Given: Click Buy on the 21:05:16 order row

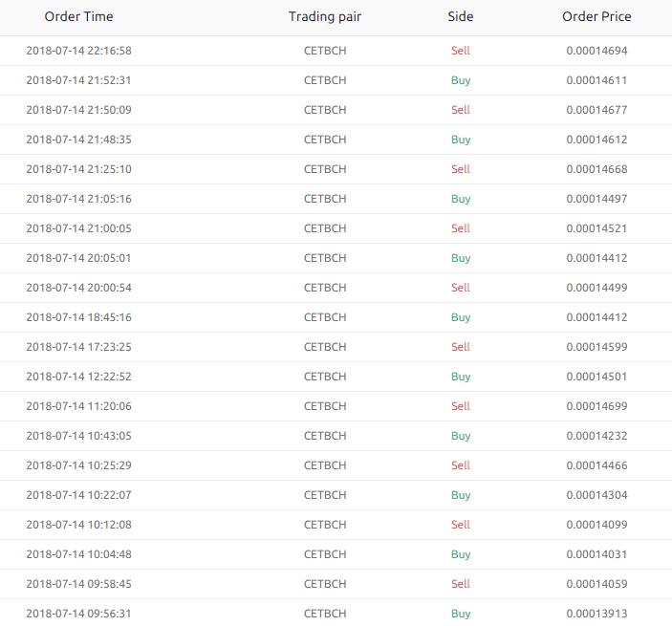Looking at the screenshot, I should pos(461,199).
